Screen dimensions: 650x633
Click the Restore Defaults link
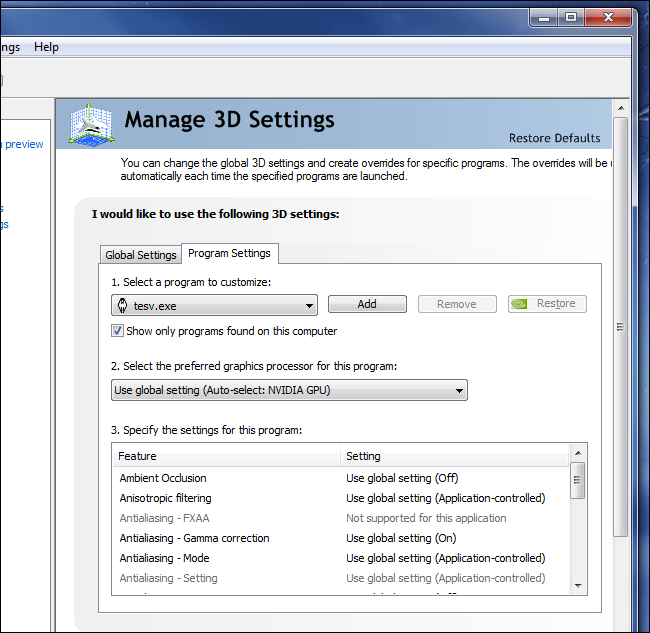coord(554,138)
